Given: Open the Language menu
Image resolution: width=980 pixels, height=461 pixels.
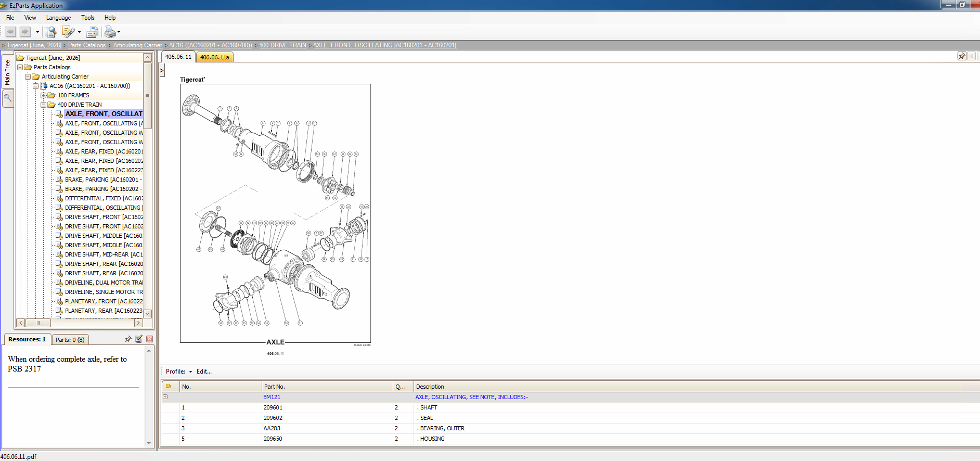Looking at the screenshot, I should 58,18.
